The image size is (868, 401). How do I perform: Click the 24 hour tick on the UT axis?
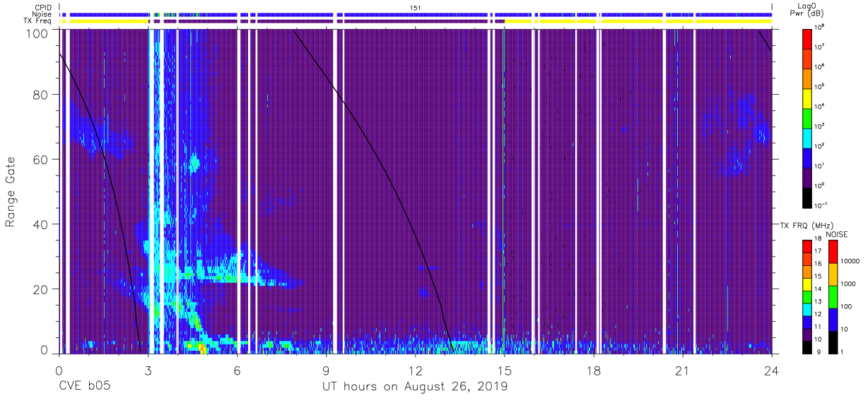[771, 371]
